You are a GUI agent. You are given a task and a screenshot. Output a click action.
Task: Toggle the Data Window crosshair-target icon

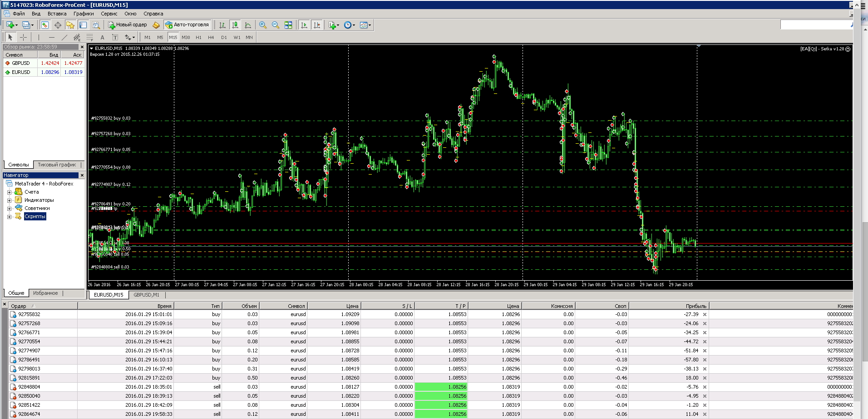(x=58, y=25)
